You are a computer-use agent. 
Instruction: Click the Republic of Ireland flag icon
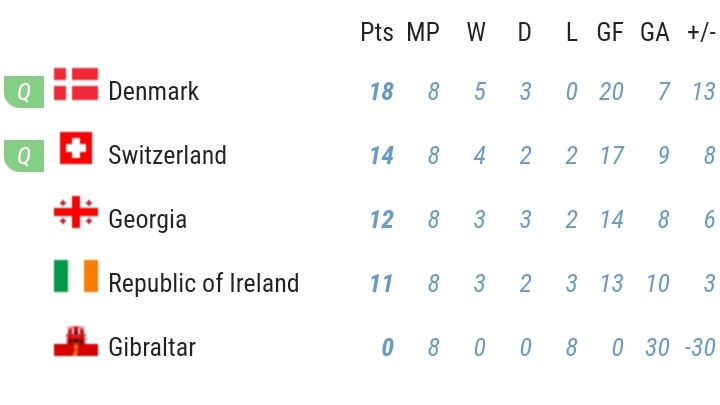76,276
